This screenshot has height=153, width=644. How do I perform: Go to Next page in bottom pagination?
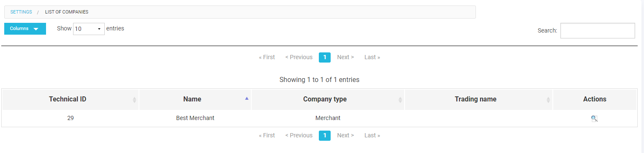pos(345,135)
